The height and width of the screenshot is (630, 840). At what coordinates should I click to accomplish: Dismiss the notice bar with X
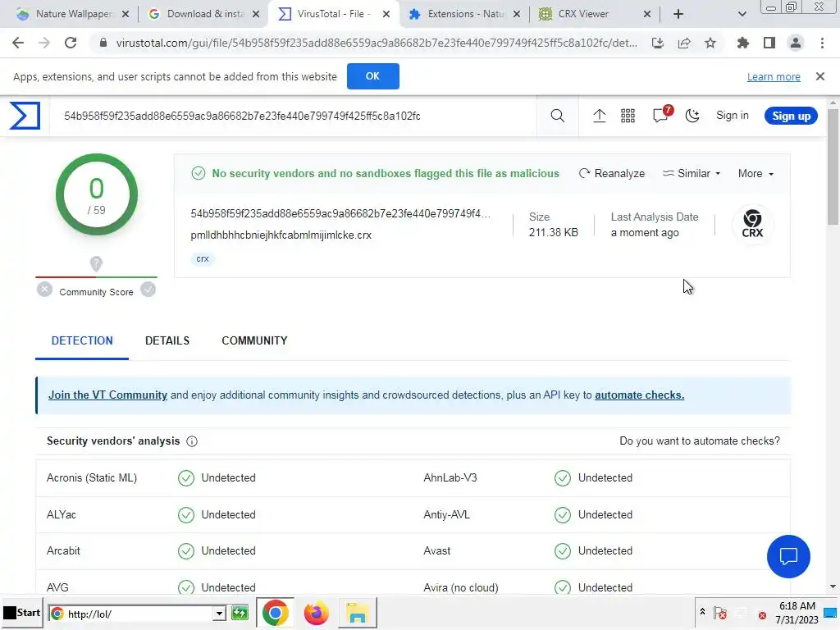[x=819, y=76]
